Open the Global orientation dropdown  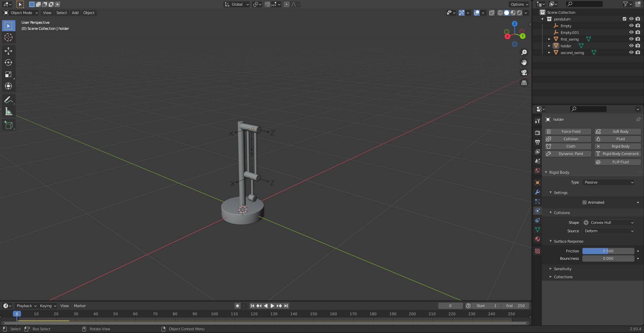pos(237,4)
